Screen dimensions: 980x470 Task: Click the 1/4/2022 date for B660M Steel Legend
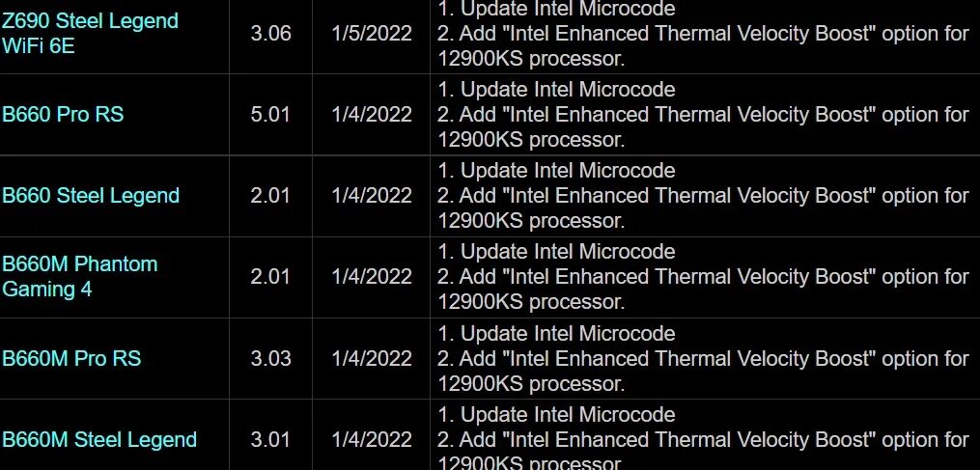click(x=372, y=439)
